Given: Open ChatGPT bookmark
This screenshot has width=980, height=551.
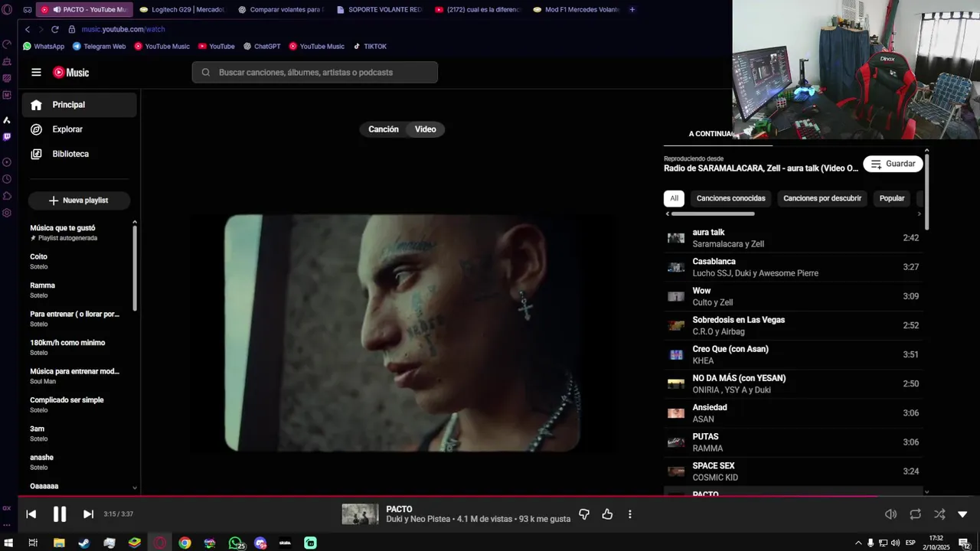Looking at the screenshot, I should click(x=262, y=47).
